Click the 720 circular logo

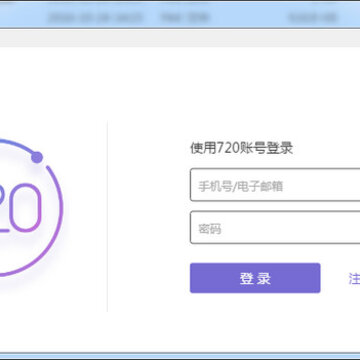click(31, 207)
